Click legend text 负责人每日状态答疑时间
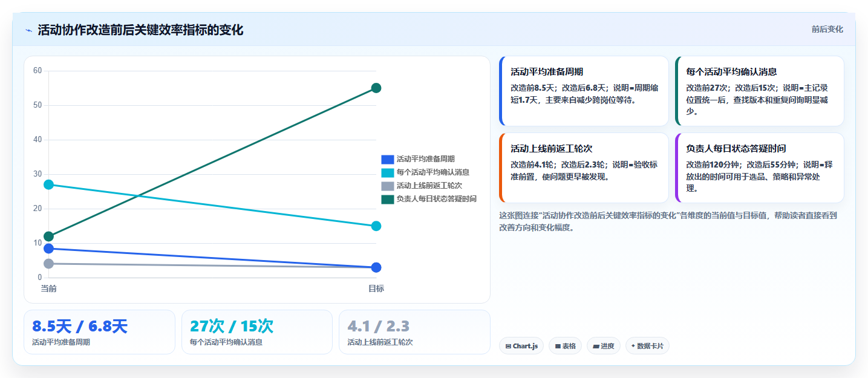 (436, 199)
